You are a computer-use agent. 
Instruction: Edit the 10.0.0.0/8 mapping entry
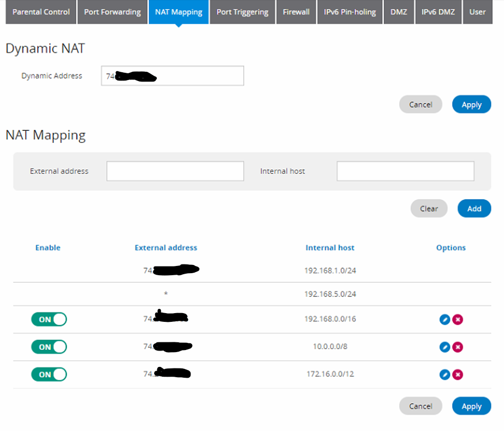445,347
